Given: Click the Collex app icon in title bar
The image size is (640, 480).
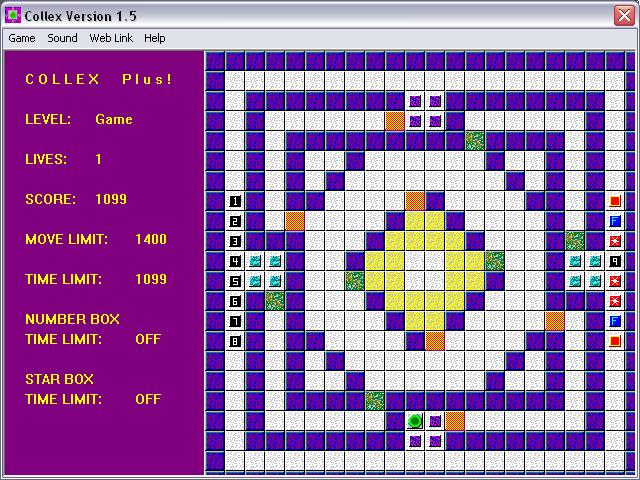Looking at the screenshot, I should point(13,16).
